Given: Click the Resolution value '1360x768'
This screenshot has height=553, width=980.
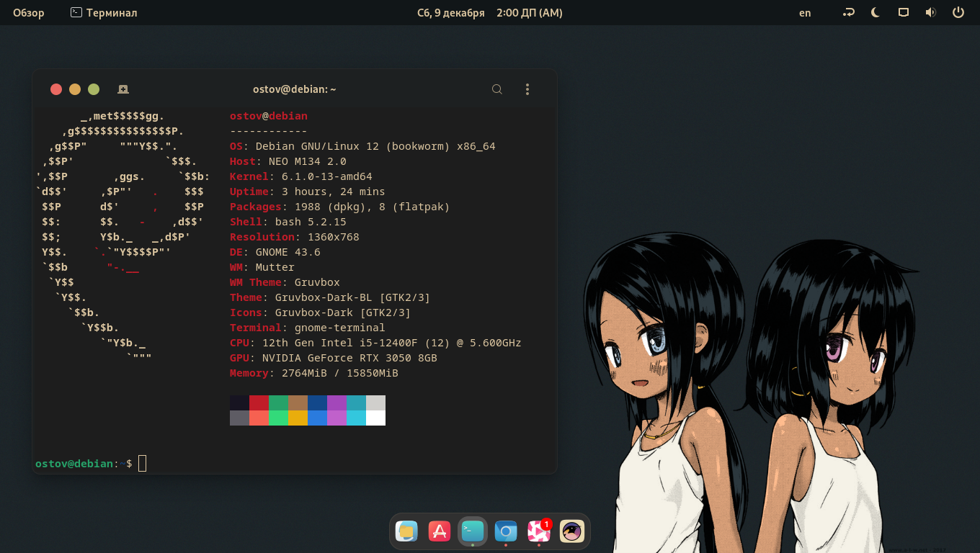Looking at the screenshot, I should (x=333, y=237).
